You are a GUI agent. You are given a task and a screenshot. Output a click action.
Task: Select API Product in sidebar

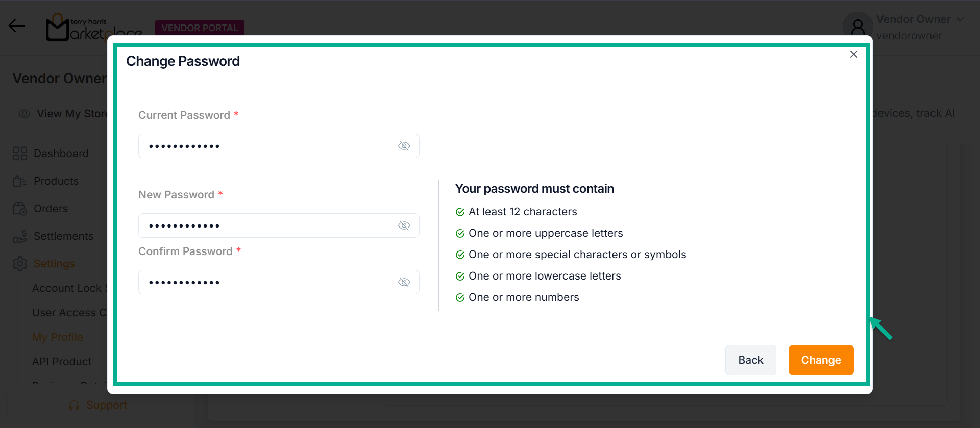click(62, 362)
